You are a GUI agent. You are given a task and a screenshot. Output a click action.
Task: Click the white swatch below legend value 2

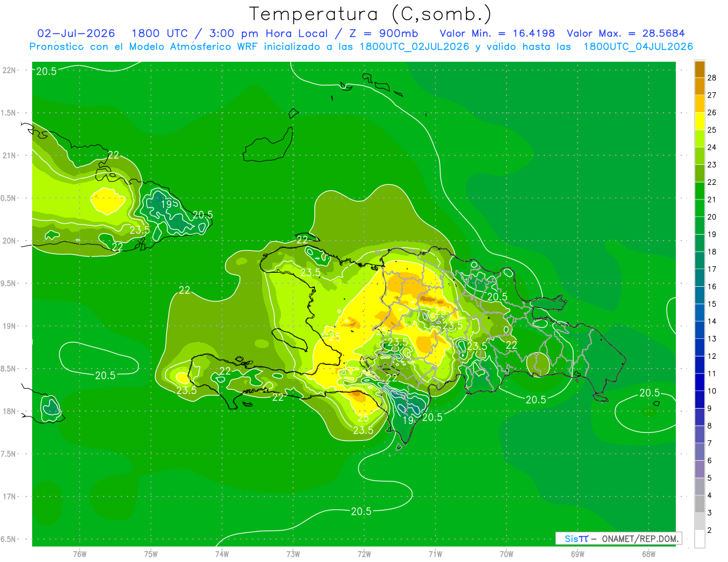point(699,540)
